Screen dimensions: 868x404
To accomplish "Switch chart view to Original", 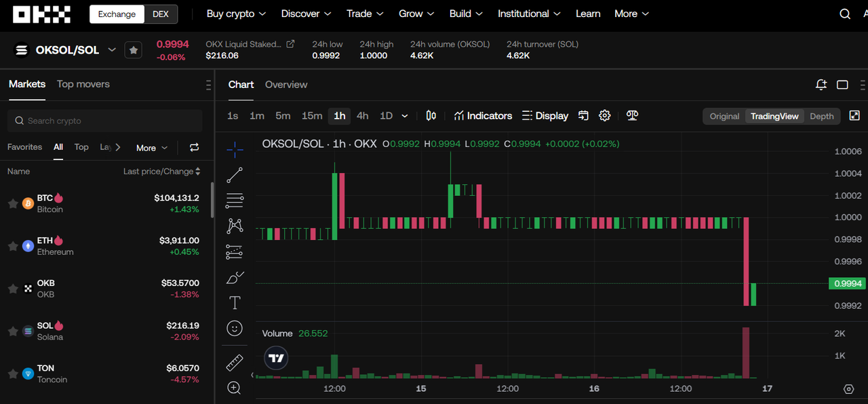I will (x=724, y=116).
